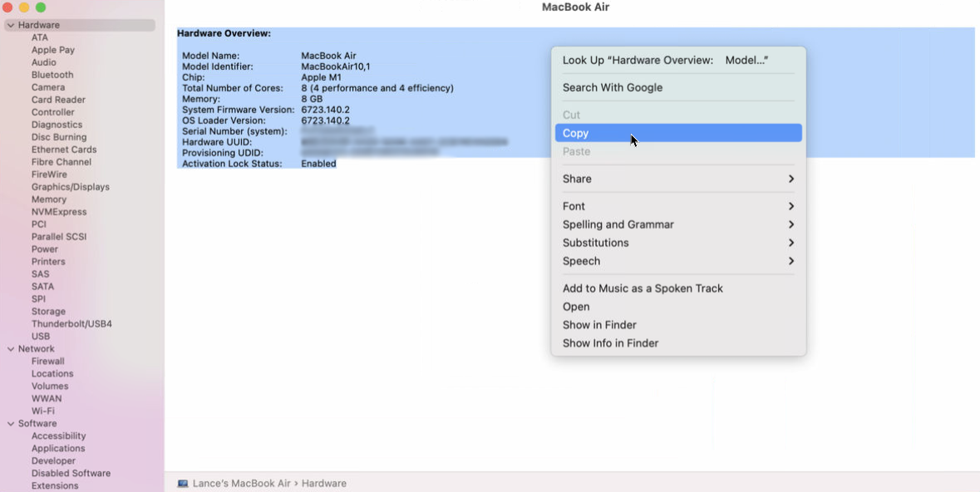Select Bluetooth in the sidebar
The height and width of the screenshot is (492, 980).
pos(52,75)
